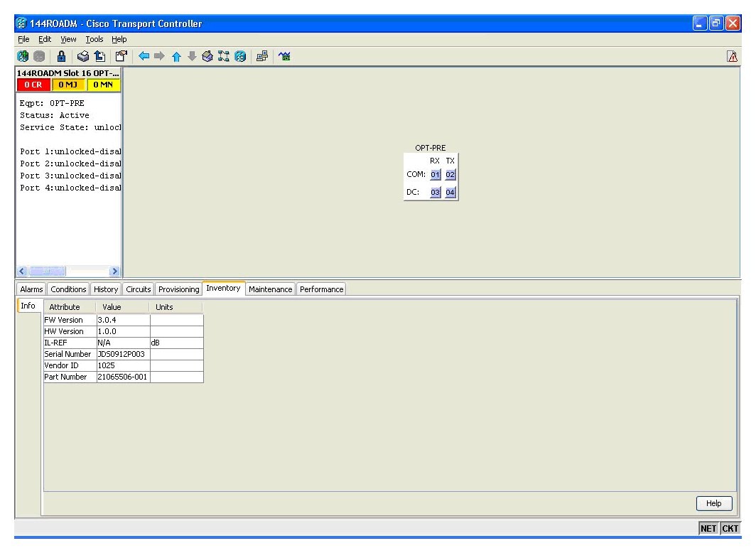This screenshot has width=756, height=553.
Task: Switch to the Provisioning tab
Action: click(179, 289)
